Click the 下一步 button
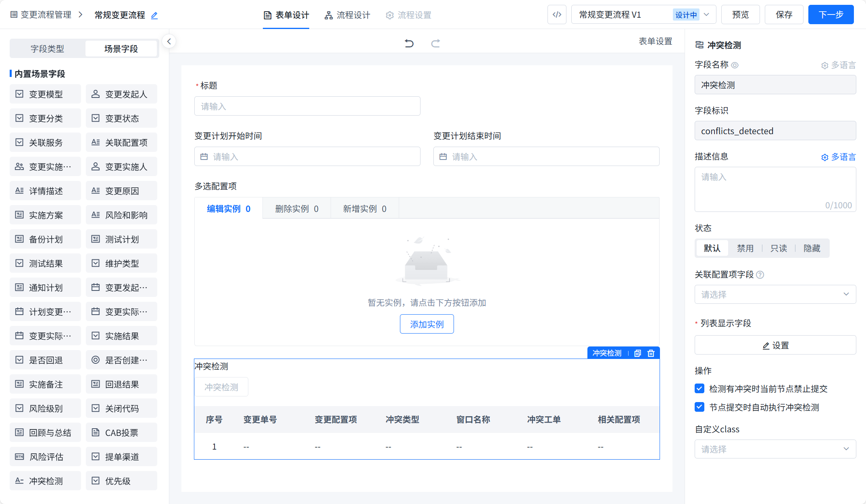Image resolution: width=866 pixels, height=504 pixels. point(831,15)
